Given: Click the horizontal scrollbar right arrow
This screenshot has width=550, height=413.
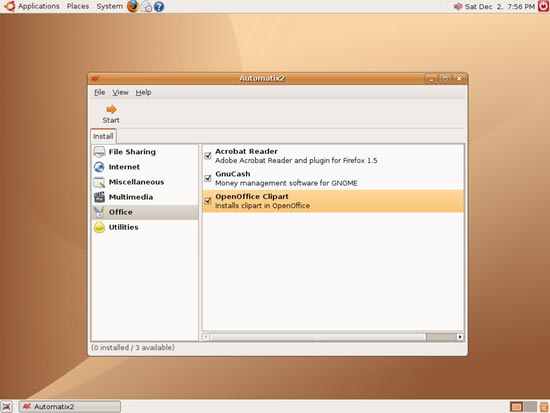Looking at the screenshot, I should pos(460,337).
